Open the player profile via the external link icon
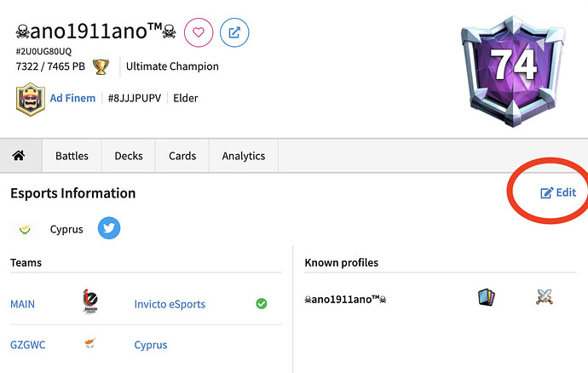The height and width of the screenshot is (373, 588). pyautogui.click(x=234, y=32)
